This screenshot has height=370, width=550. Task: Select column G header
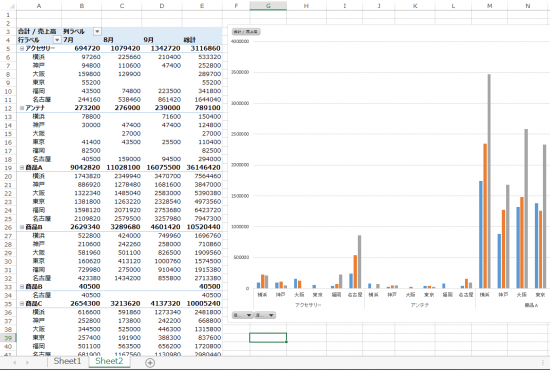[268, 6]
